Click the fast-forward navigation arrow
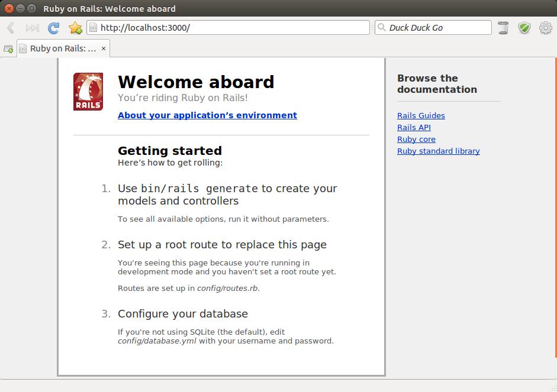Viewport: 557px width, 392px height. (33, 28)
